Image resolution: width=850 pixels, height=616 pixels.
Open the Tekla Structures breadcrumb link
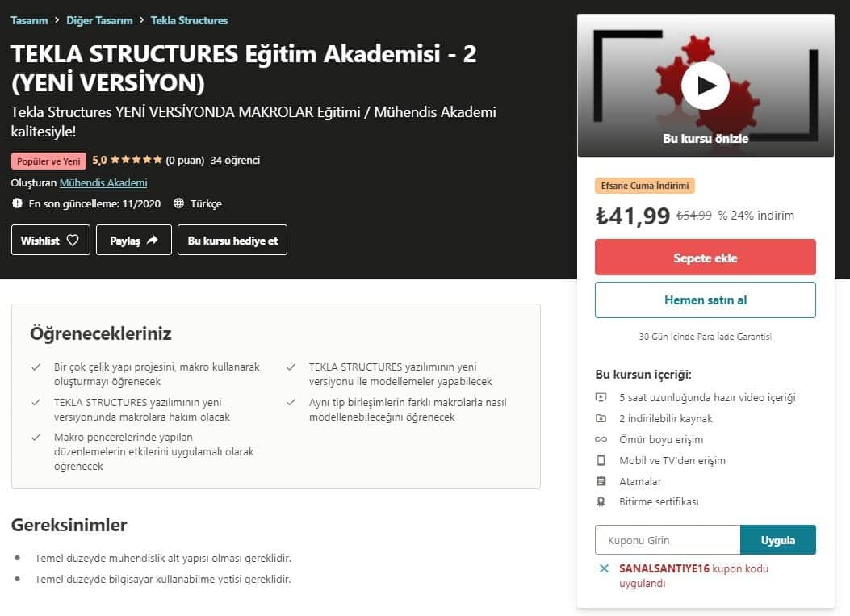pyautogui.click(x=189, y=20)
